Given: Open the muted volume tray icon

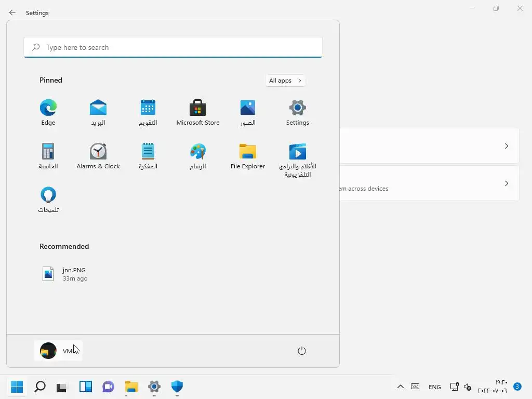Looking at the screenshot, I should pyautogui.click(x=467, y=387).
